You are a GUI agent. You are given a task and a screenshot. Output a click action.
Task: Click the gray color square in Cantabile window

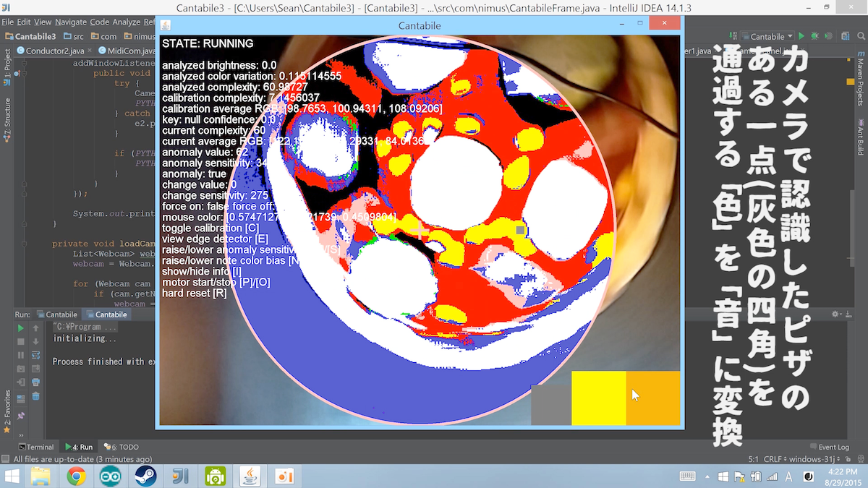(x=551, y=405)
